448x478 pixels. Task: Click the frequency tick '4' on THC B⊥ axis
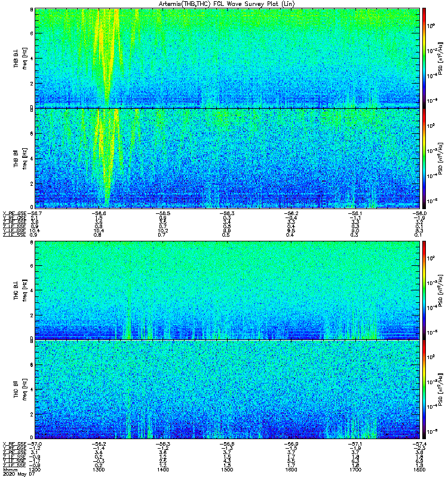pyautogui.click(x=32, y=290)
